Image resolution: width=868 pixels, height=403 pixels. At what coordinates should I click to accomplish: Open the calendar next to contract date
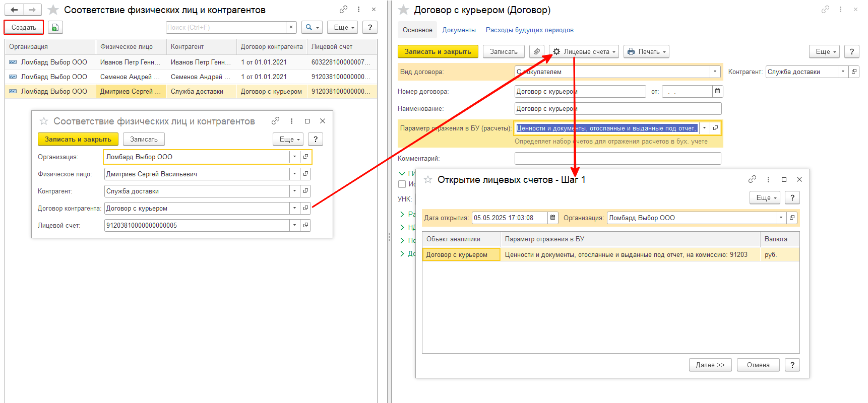pyautogui.click(x=718, y=91)
